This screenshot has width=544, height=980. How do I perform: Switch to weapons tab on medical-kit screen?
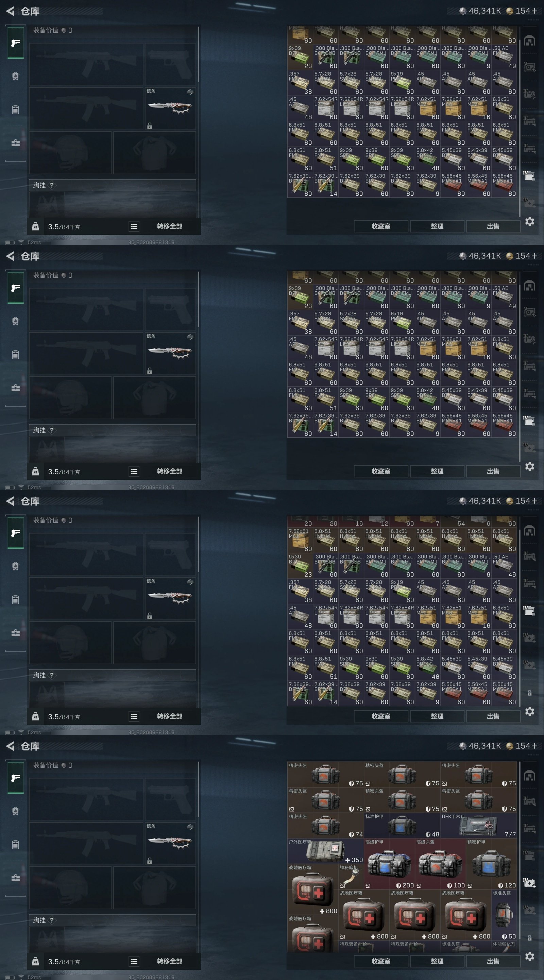pyautogui.click(x=16, y=778)
